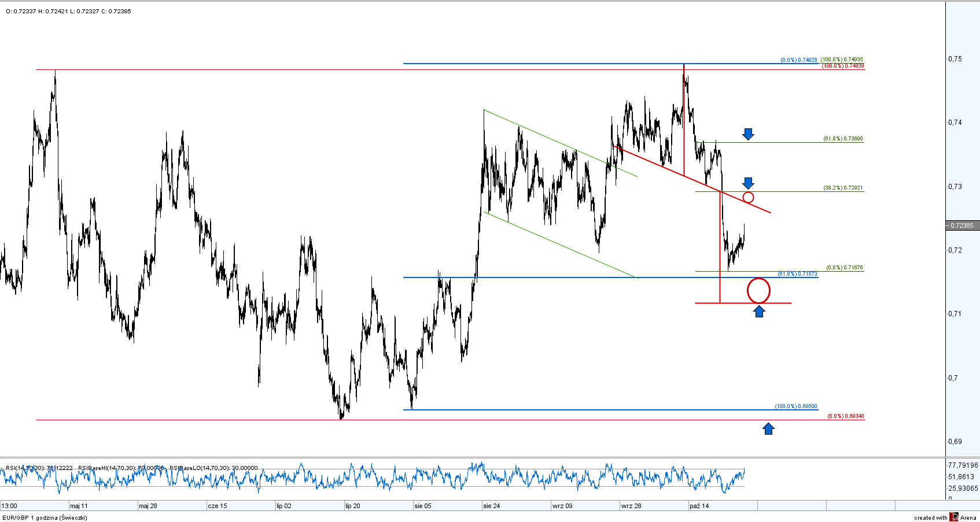Screen dimensions: 980x522
Task: Click the 0,71 price axis label
Action: 955,314
